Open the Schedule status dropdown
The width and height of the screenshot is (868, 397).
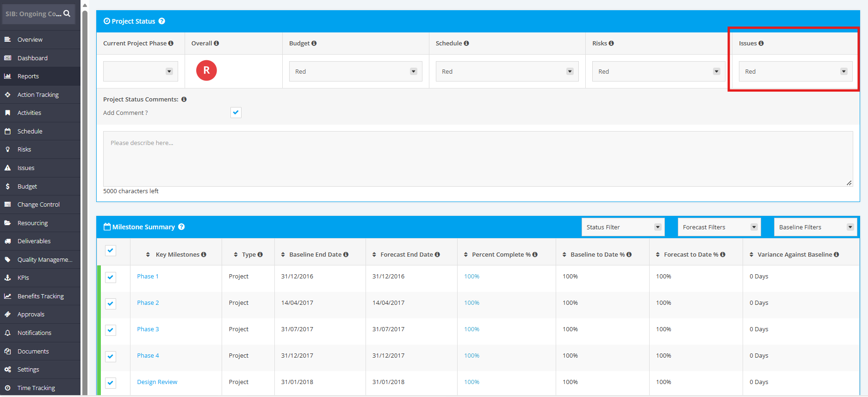point(507,71)
